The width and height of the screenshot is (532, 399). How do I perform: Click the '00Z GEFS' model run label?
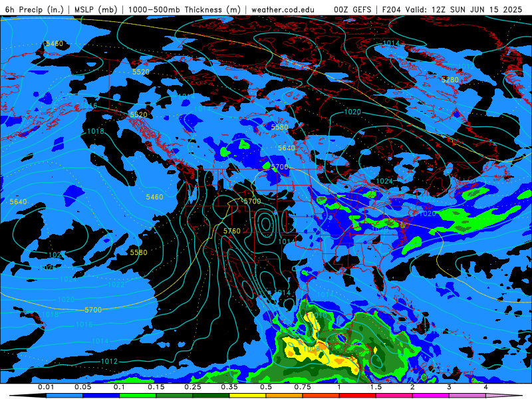point(352,9)
